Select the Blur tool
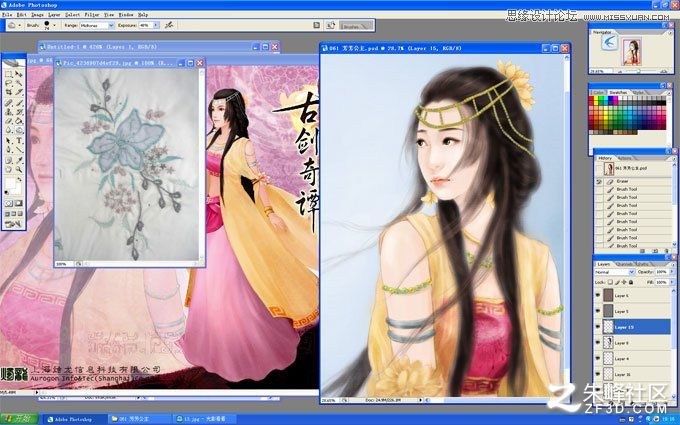This screenshot has height=425, width=680. click(x=8, y=129)
